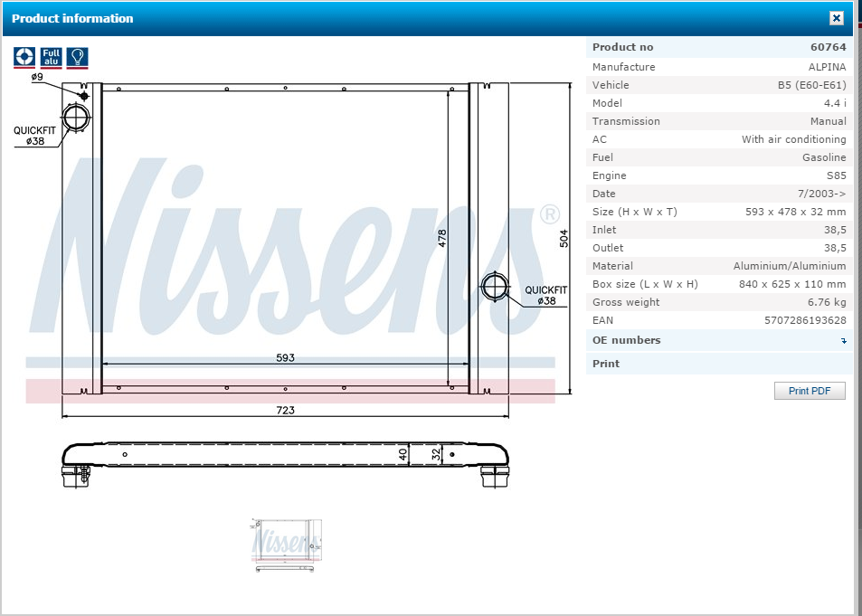
Task: Select the Fuel value Gasoline
Action: (x=823, y=158)
